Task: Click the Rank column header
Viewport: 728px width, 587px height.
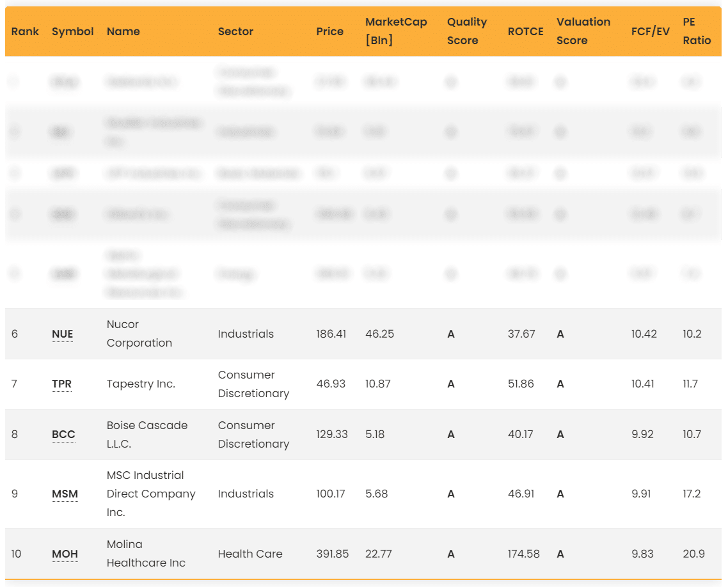Action: click(25, 31)
